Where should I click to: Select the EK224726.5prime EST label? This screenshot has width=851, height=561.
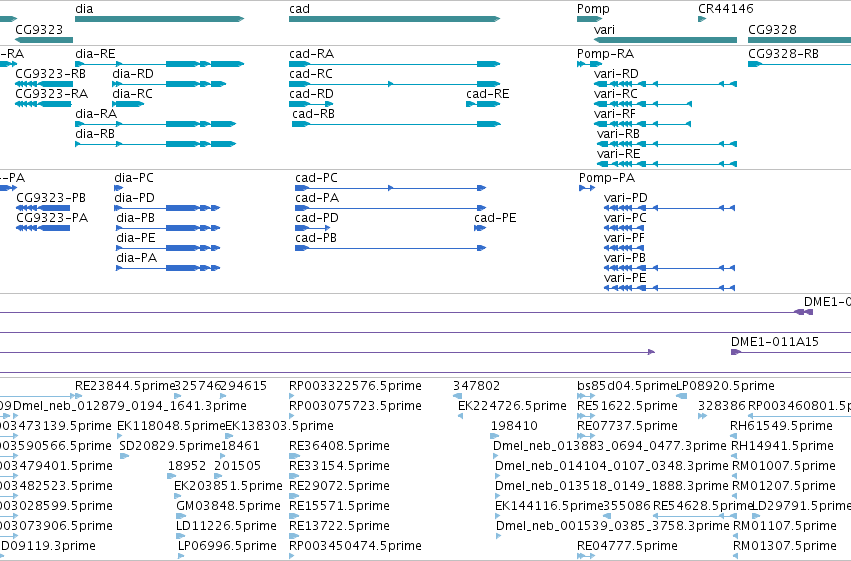(512, 406)
